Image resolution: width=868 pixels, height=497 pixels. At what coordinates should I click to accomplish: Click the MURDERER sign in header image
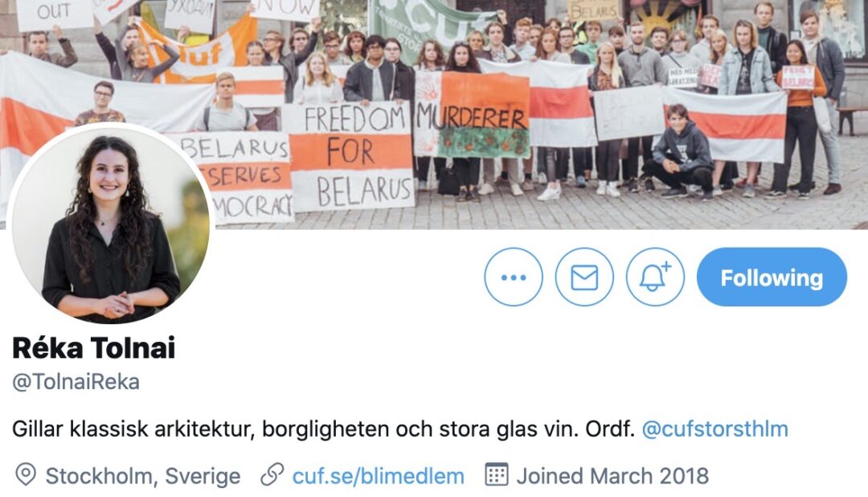[x=472, y=113]
